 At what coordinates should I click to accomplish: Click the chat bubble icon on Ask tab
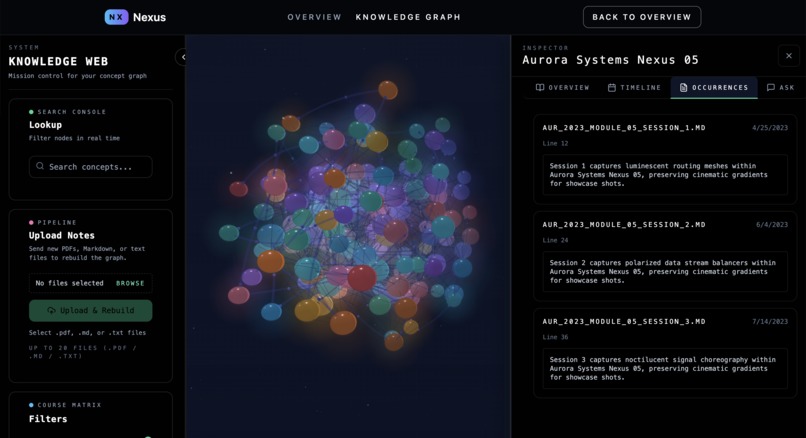tap(771, 87)
